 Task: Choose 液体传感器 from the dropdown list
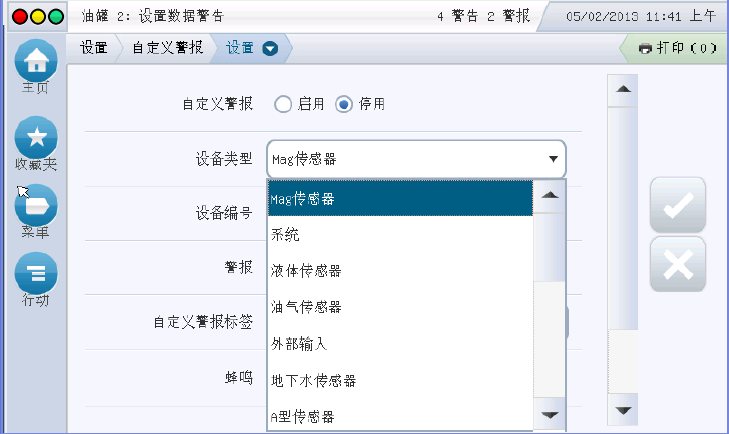pyautogui.click(x=306, y=271)
